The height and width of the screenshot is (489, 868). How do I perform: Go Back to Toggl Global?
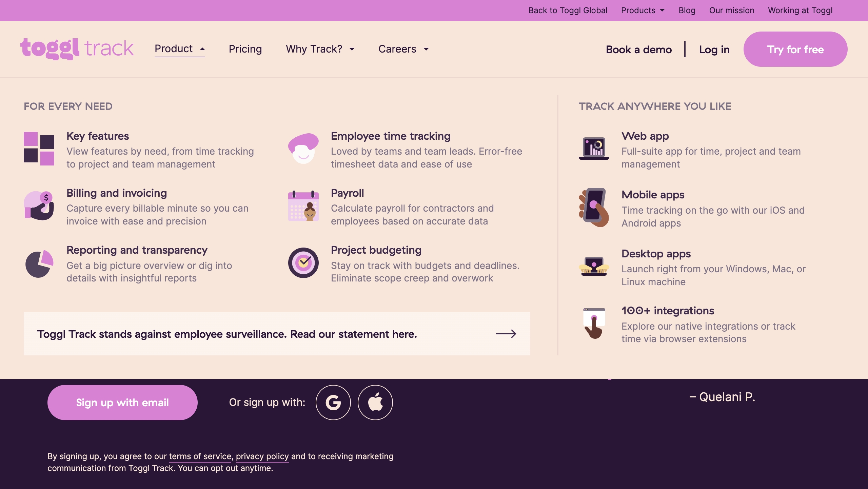pyautogui.click(x=568, y=11)
